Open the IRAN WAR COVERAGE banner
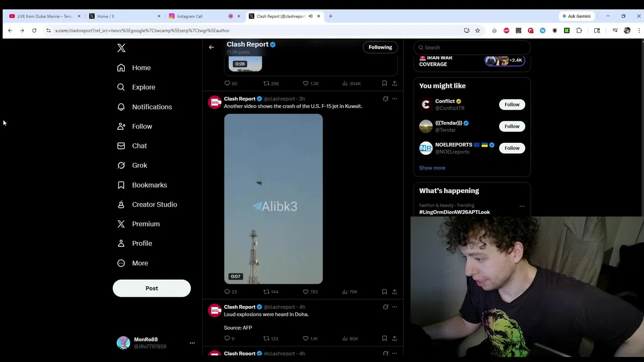 (x=472, y=61)
